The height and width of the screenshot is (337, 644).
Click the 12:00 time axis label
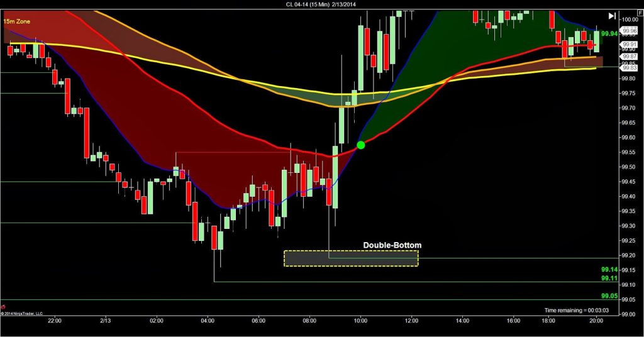411,321
